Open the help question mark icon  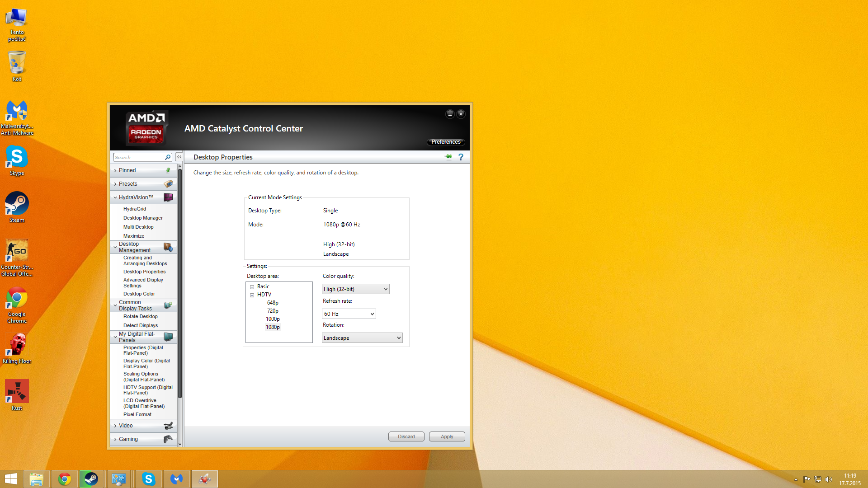[x=461, y=157]
